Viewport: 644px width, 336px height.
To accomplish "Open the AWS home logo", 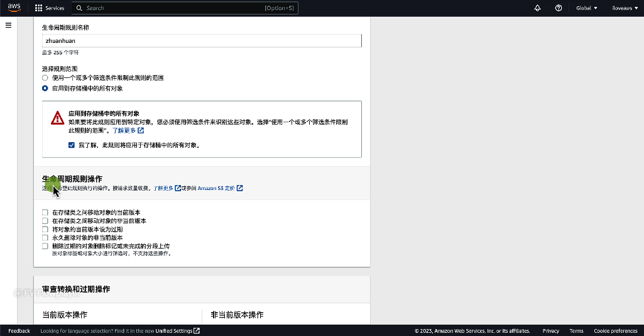I will (14, 8).
